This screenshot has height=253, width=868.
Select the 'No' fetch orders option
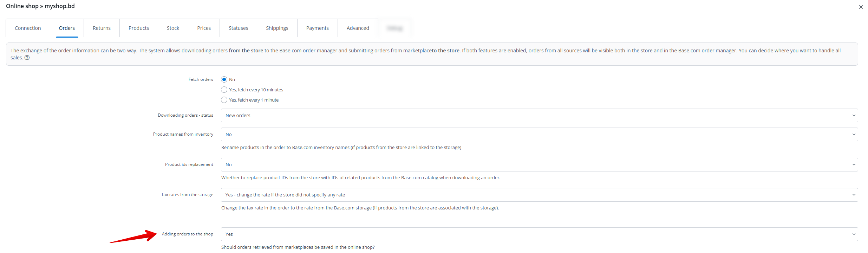click(224, 79)
